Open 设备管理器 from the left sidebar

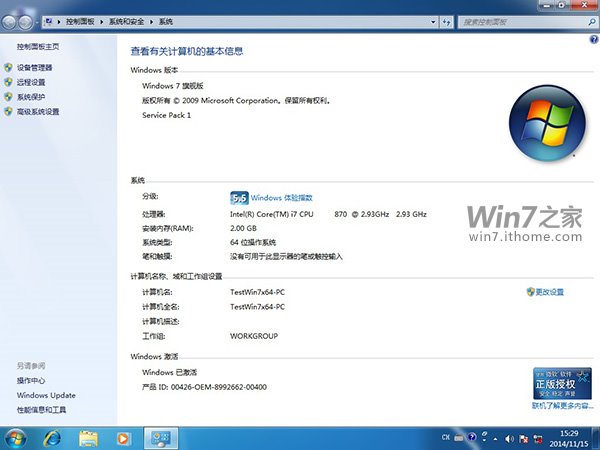point(34,68)
